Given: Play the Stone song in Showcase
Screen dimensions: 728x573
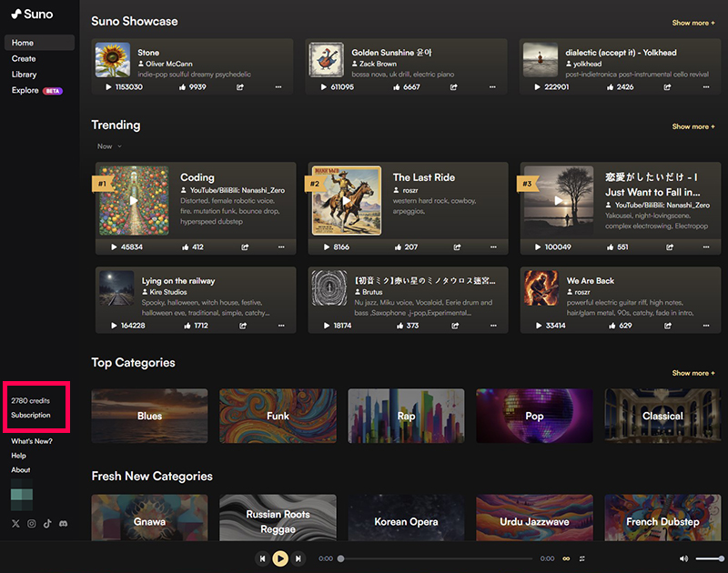Looking at the screenshot, I should click(108, 86).
